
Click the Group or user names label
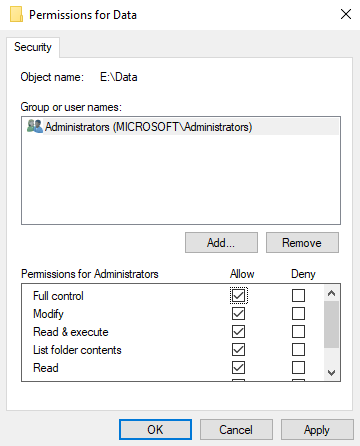coord(71,107)
